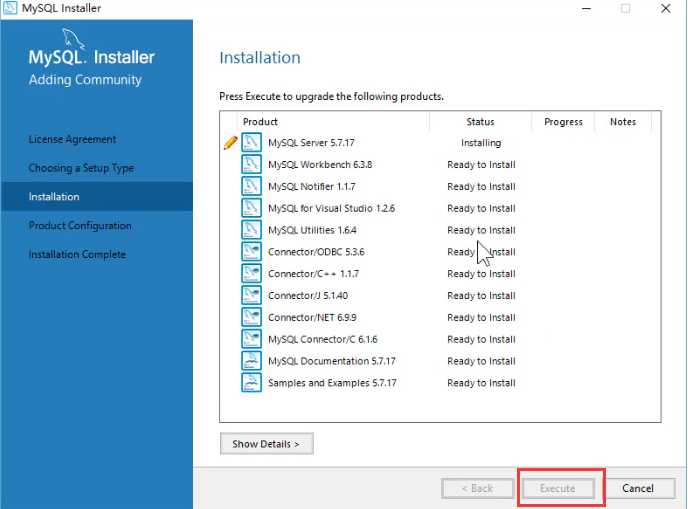Screen dimensions: 688x509
Task: Select MySQL Workbench 6.3.8 row text
Action: [x=320, y=165]
